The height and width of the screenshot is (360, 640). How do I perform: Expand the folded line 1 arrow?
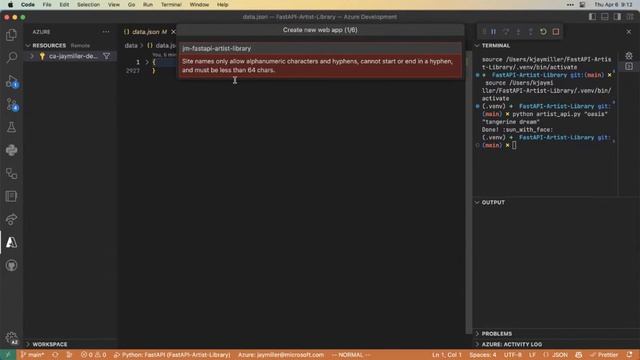(x=147, y=62)
